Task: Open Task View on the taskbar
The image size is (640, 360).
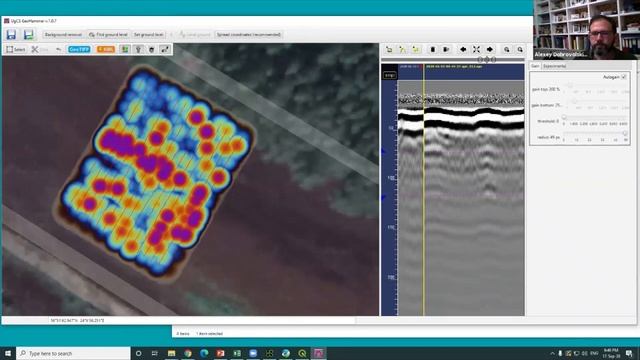Action: point(155,353)
